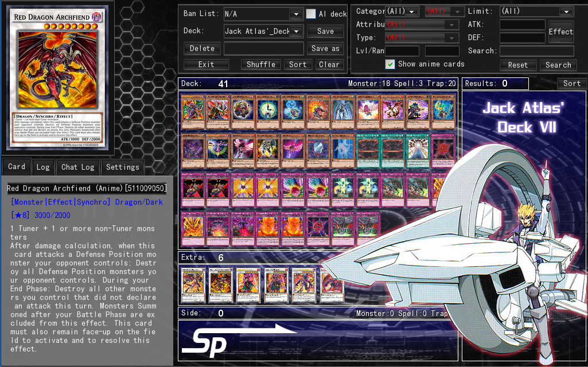Switch to the Card tab
The height and width of the screenshot is (367, 588).
point(17,167)
